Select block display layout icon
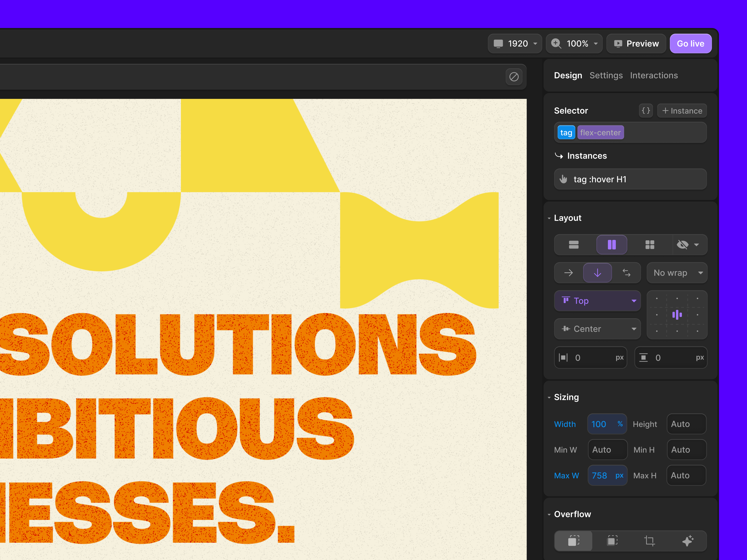This screenshot has height=560, width=747. click(x=573, y=245)
